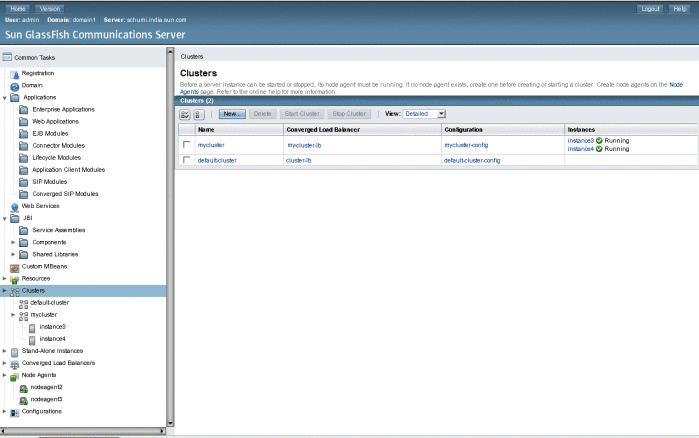The height and width of the screenshot is (438, 699).
Task: Click the instance4 server icon
Action: pos(32,340)
